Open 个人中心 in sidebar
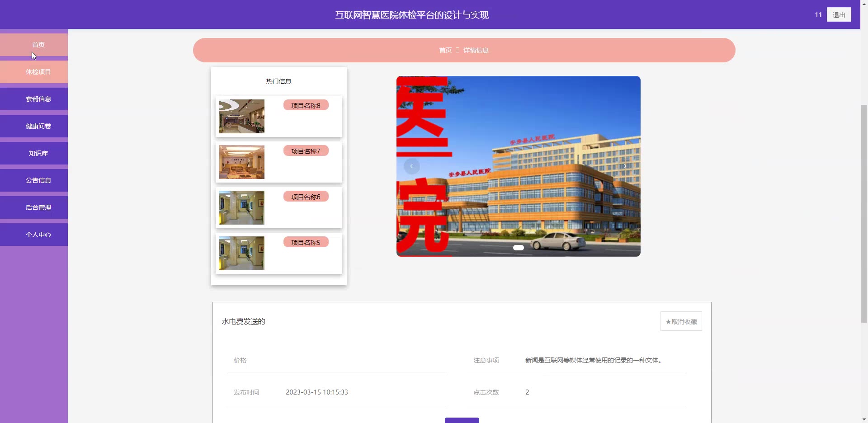Image resolution: width=868 pixels, height=423 pixels. (34, 235)
